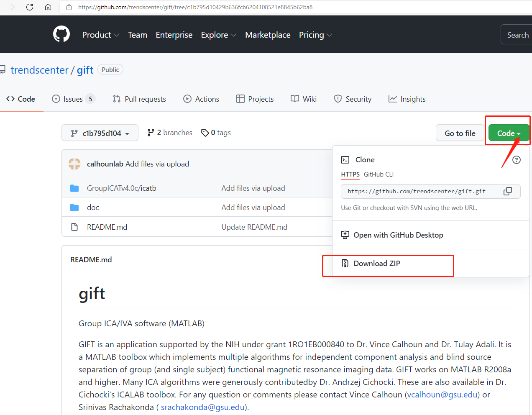Click the GroupICATv4.0c/icatb folder icon

pos(74,188)
